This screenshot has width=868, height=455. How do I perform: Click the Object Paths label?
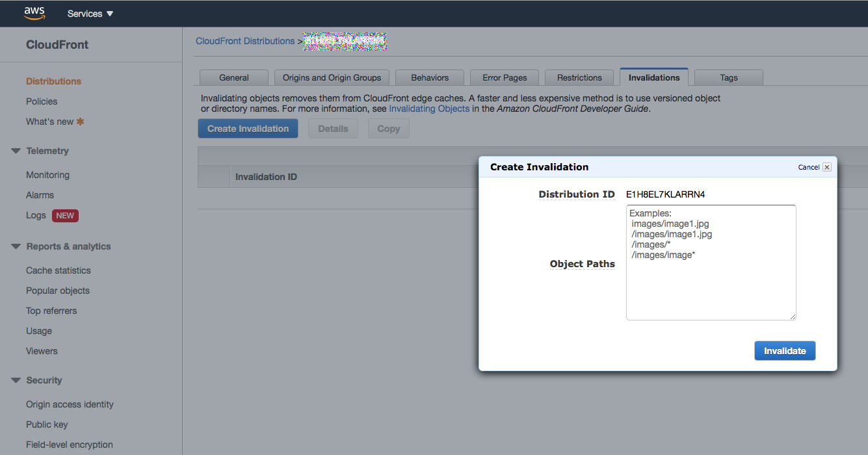click(x=583, y=264)
